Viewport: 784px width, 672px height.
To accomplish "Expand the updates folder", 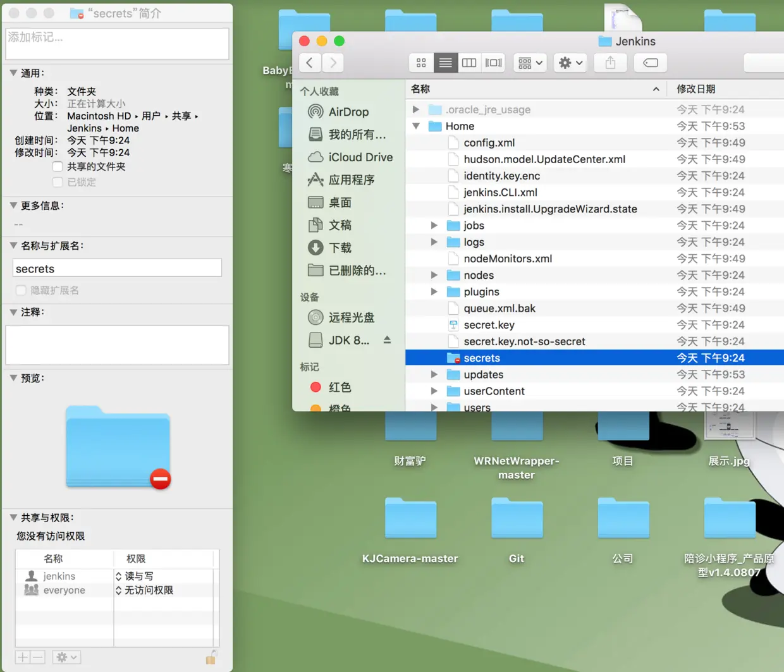I will (x=434, y=374).
